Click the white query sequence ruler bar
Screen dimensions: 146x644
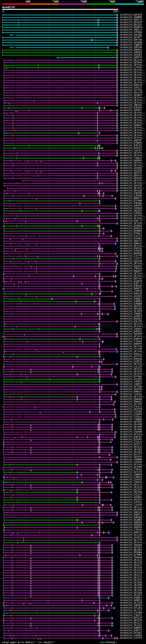coord(60,10)
